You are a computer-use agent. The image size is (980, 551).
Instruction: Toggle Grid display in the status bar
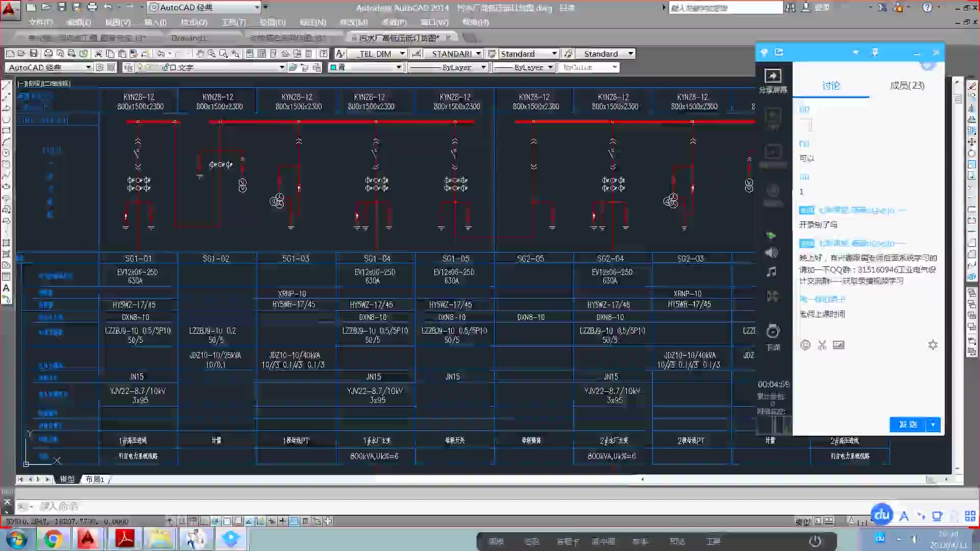point(192,521)
